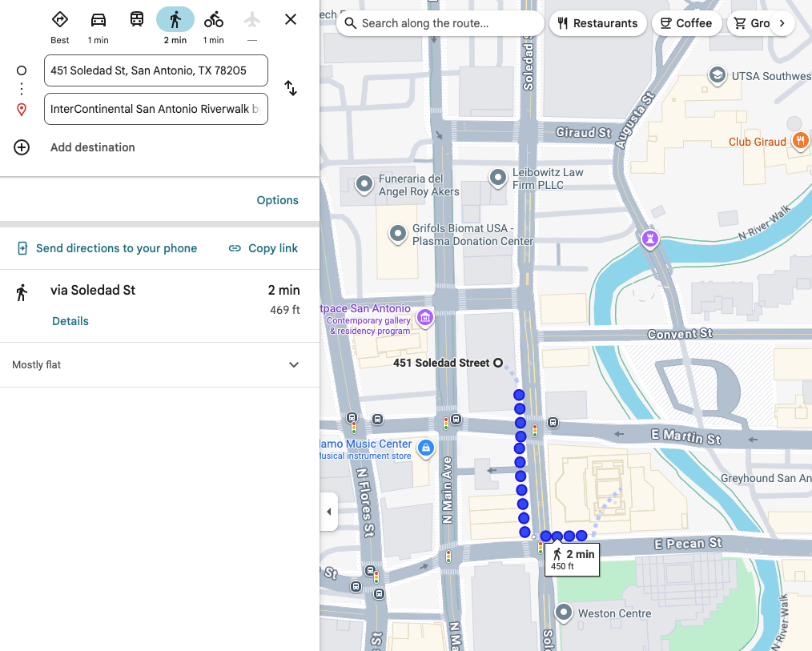Screen dimensions: 812x651
Task: Select the via Soledad St route
Action: (159, 306)
